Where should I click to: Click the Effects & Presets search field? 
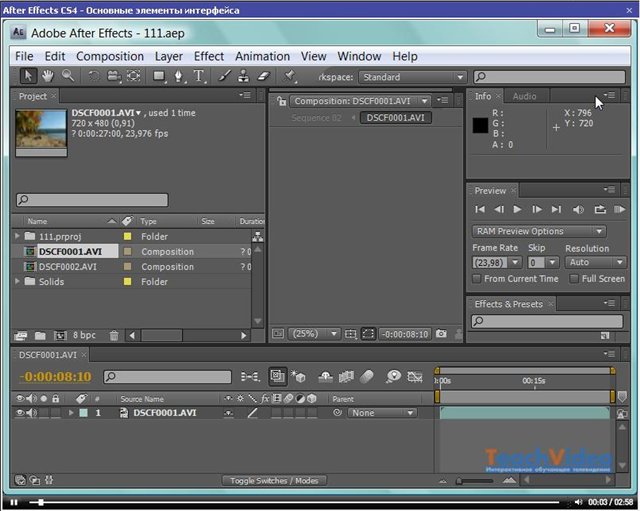point(548,321)
